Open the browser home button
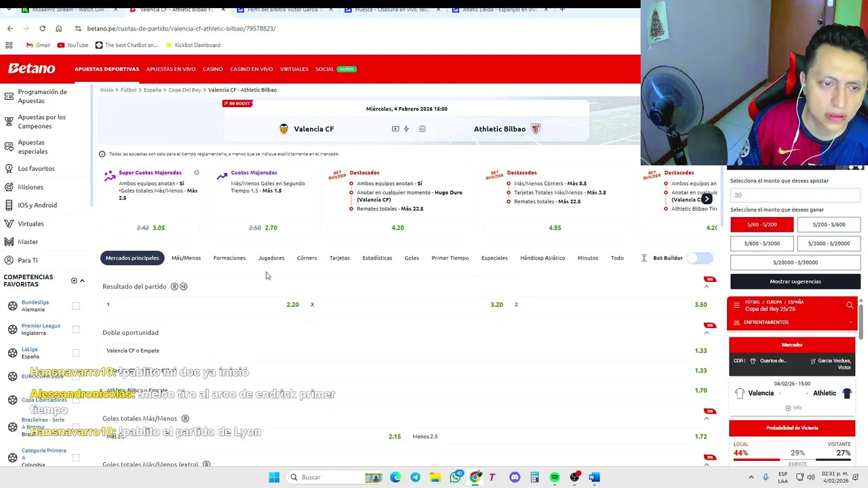 (x=58, y=28)
